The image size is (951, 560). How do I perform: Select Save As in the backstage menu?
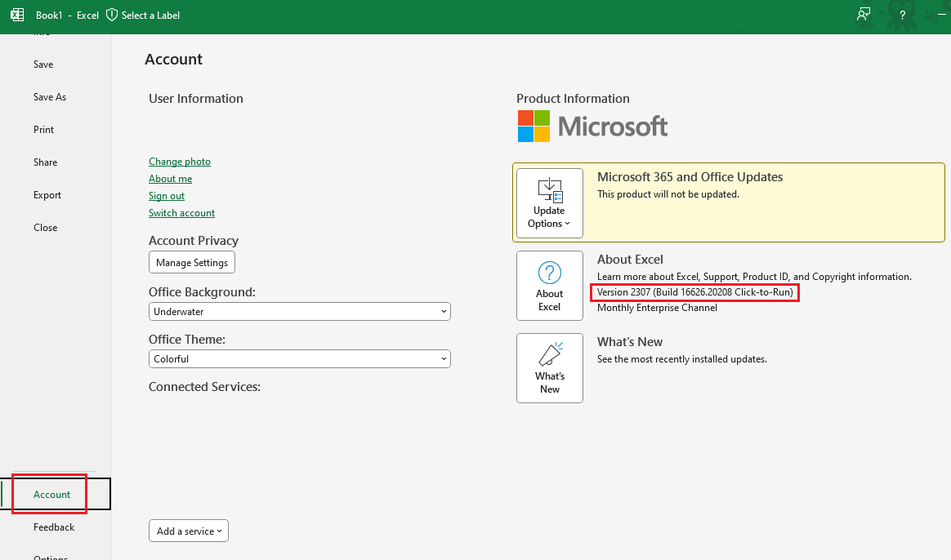pos(50,97)
